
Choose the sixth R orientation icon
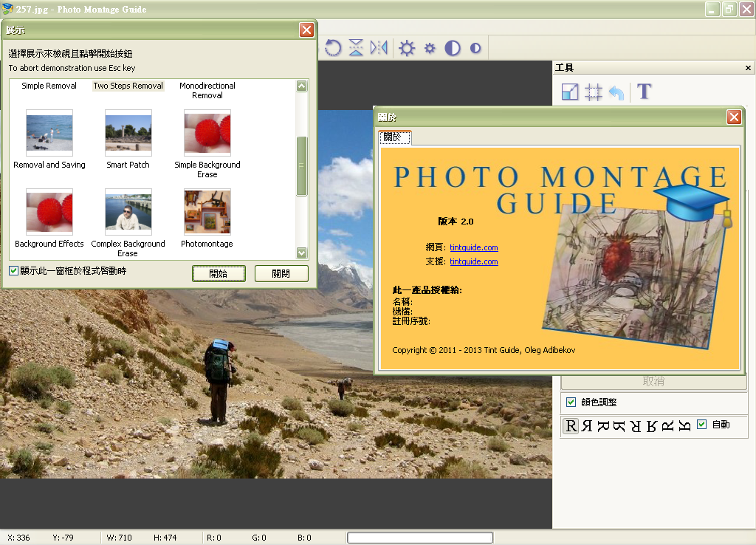click(x=652, y=426)
